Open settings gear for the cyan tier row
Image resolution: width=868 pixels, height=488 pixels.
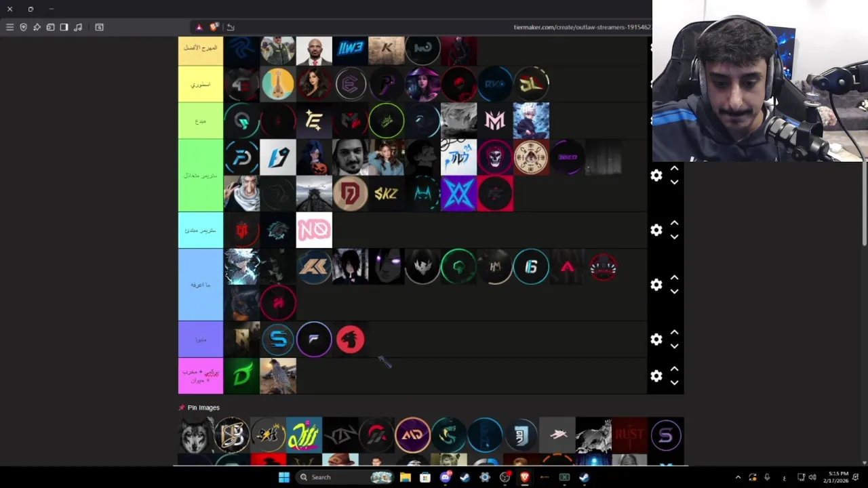coord(656,230)
